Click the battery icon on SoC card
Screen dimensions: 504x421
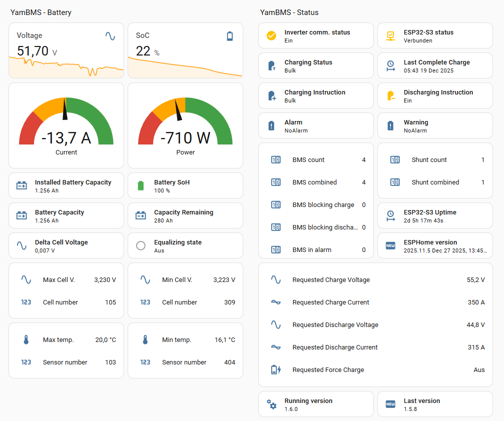pyautogui.click(x=230, y=36)
